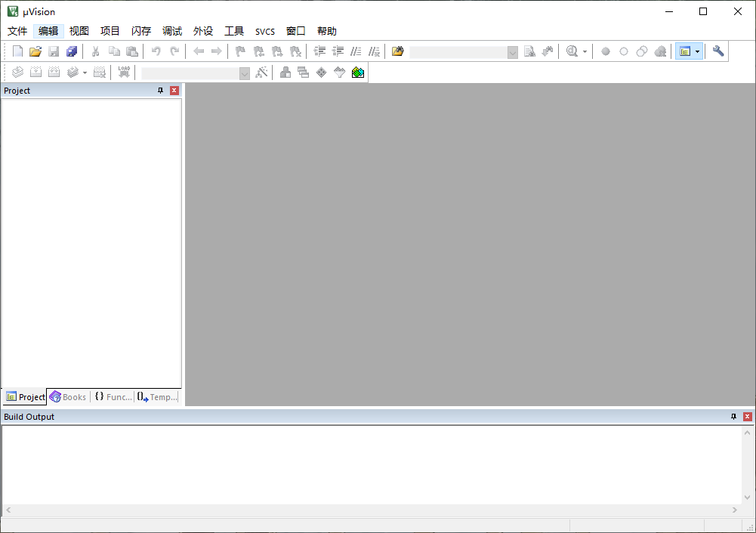756x533 pixels.
Task: Open the 工具 menu
Action: [x=234, y=31]
